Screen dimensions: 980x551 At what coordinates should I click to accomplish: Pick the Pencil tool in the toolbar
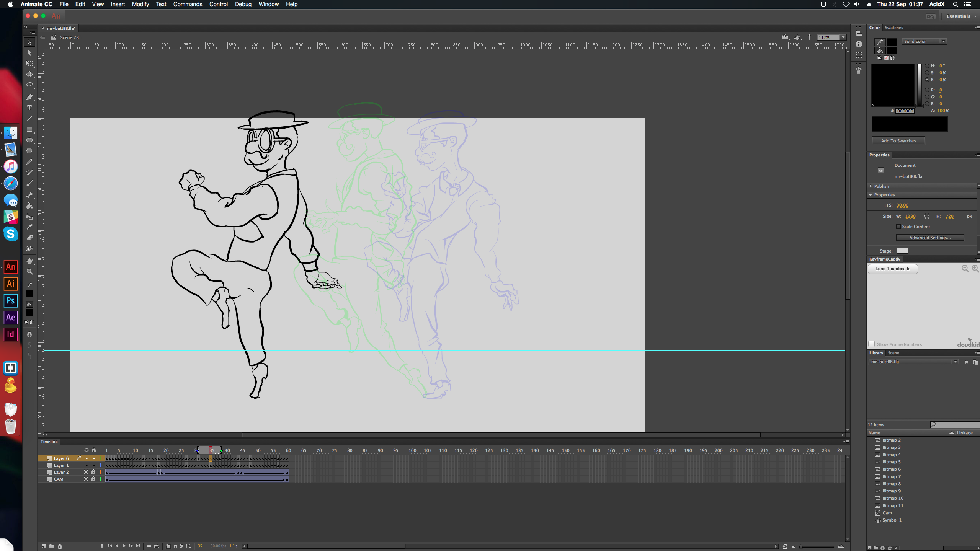[29, 161]
